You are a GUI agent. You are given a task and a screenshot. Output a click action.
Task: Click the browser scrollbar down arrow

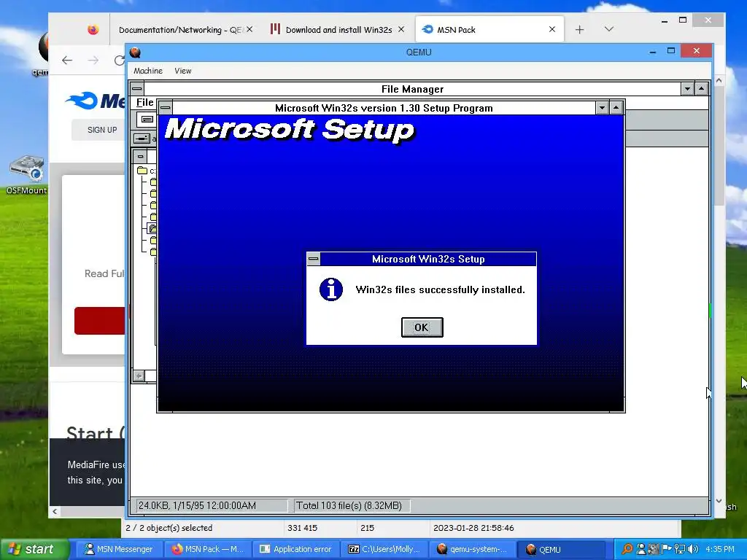tap(719, 500)
